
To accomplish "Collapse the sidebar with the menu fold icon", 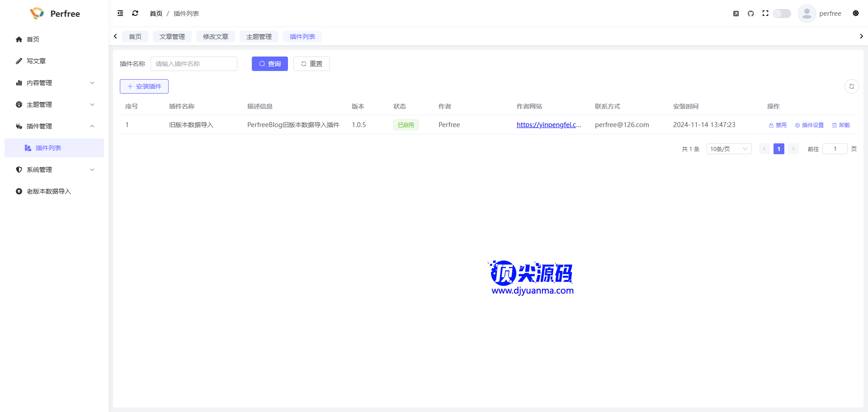I will [120, 14].
